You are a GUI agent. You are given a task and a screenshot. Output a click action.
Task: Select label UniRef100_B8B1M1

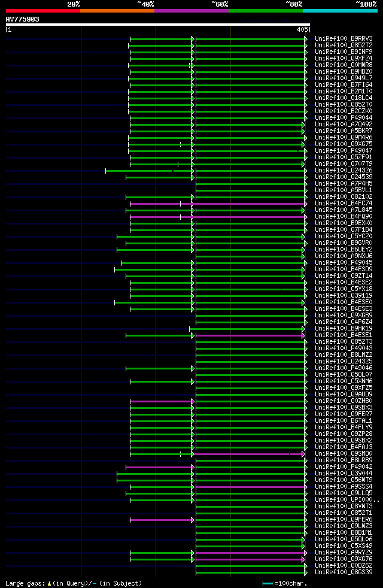pyautogui.click(x=344, y=533)
